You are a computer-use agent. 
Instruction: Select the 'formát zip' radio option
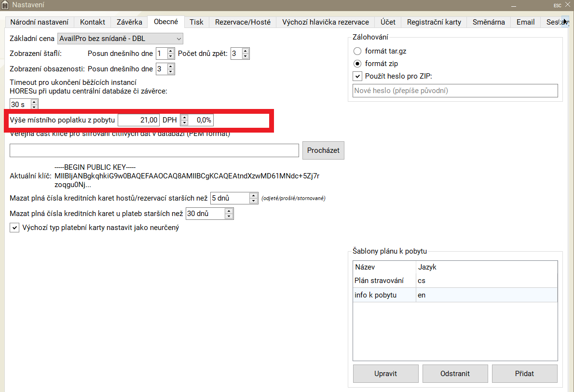tap(357, 64)
